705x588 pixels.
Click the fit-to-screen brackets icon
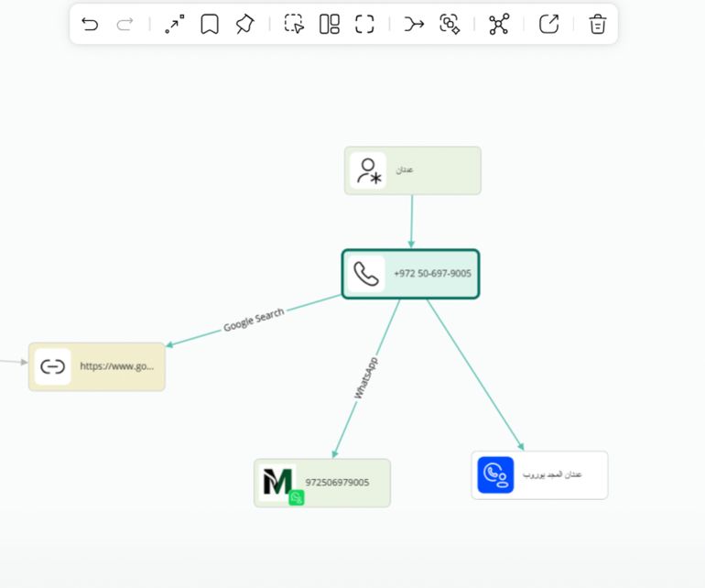[x=364, y=25]
